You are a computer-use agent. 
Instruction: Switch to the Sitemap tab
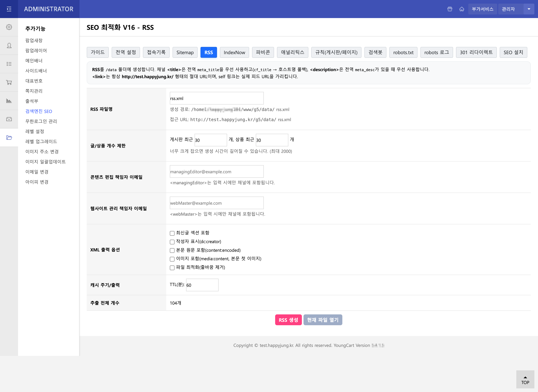click(185, 53)
